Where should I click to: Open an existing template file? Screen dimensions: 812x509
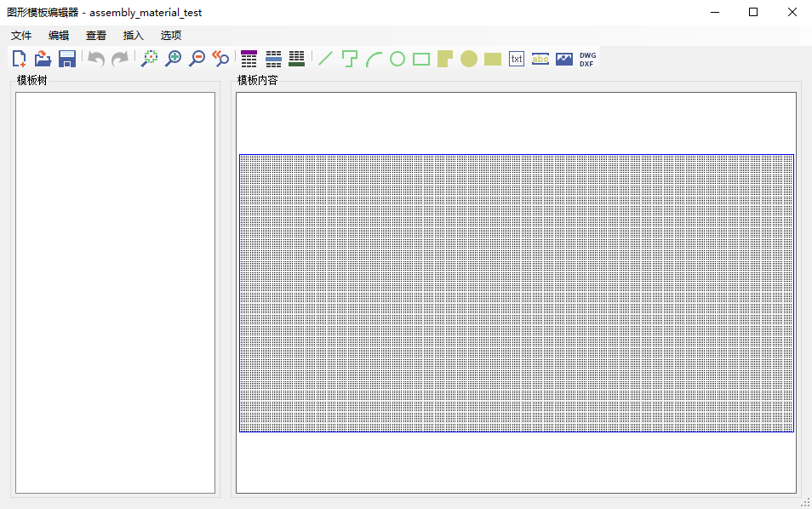click(43, 59)
